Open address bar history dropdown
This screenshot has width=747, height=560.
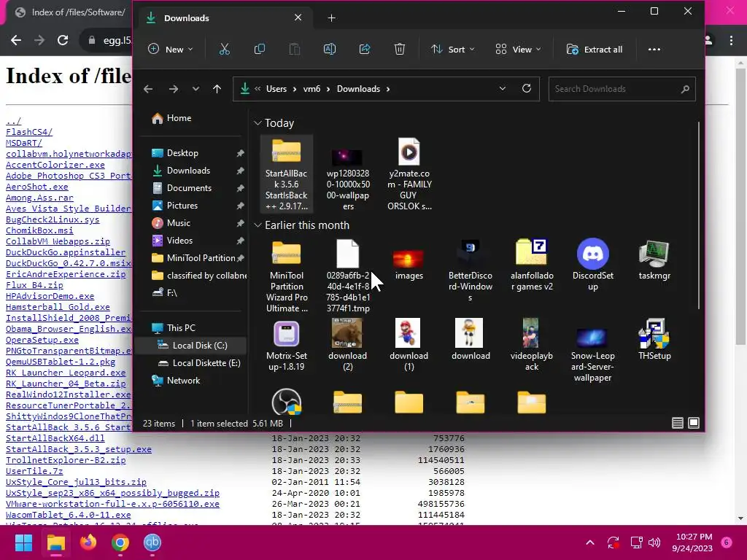point(502,88)
